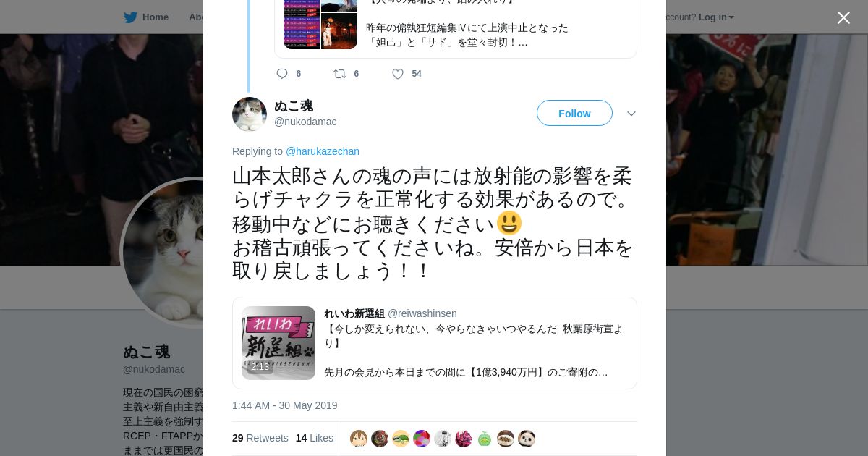Play the れいわ新選組 video thumbnail

tap(278, 343)
